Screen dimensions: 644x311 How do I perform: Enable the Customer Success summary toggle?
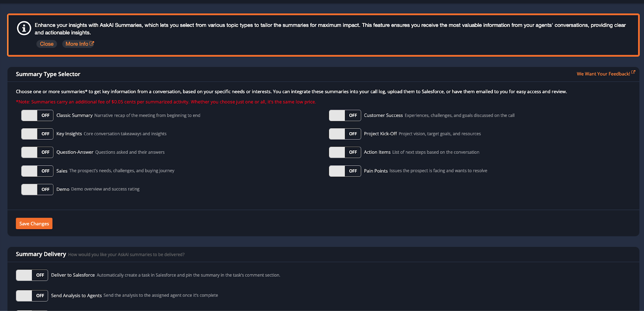point(345,116)
